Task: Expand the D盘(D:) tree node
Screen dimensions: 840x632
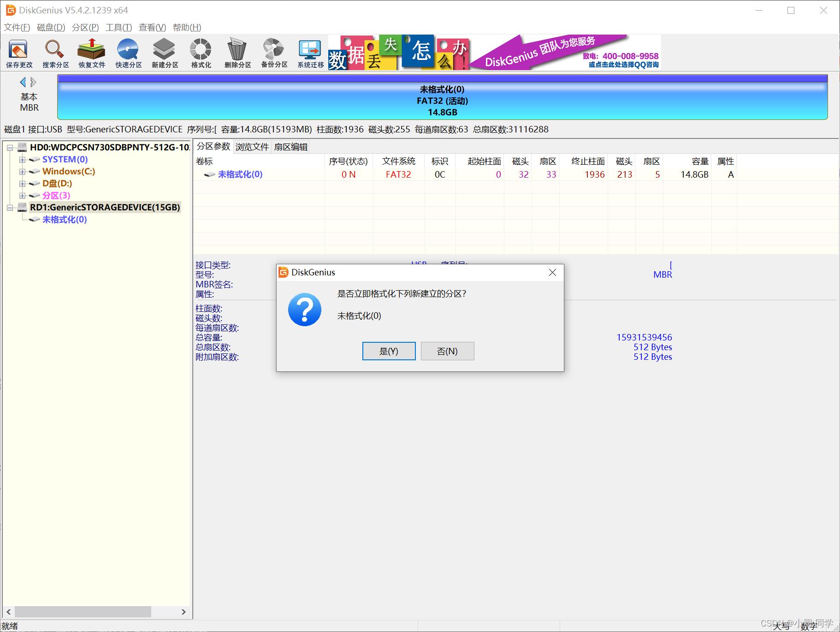Action: (22, 184)
